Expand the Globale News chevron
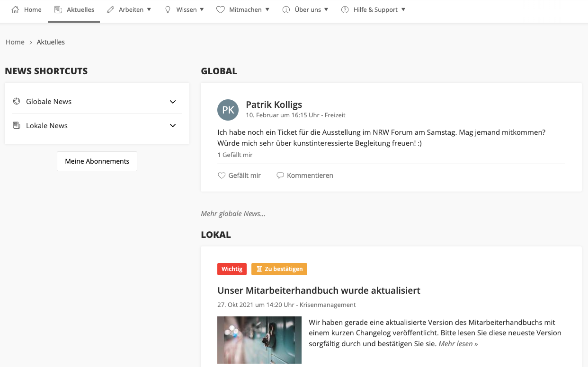Image resolution: width=588 pixels, height=367 pixels. coord(173,102)
